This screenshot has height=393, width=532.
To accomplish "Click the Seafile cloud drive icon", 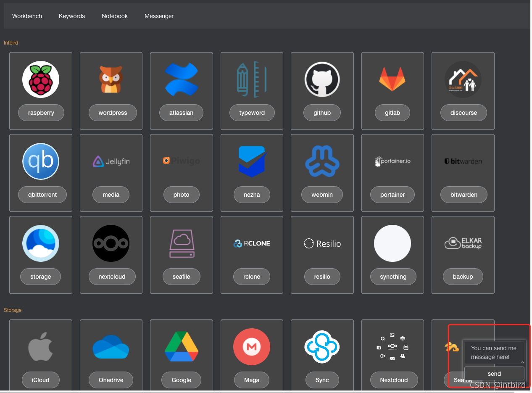I will pos(182,243).
